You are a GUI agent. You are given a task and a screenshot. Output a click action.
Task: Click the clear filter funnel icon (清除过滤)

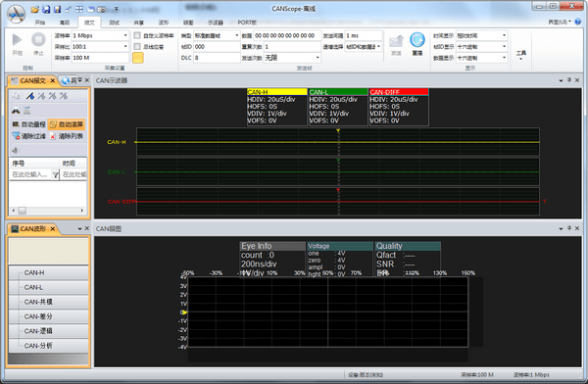[16, 136]
